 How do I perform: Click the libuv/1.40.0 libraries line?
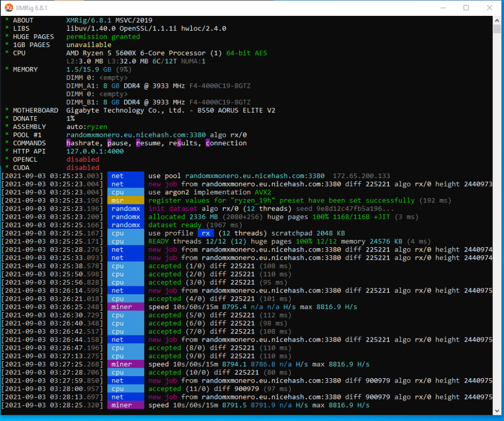click(146, 29)
